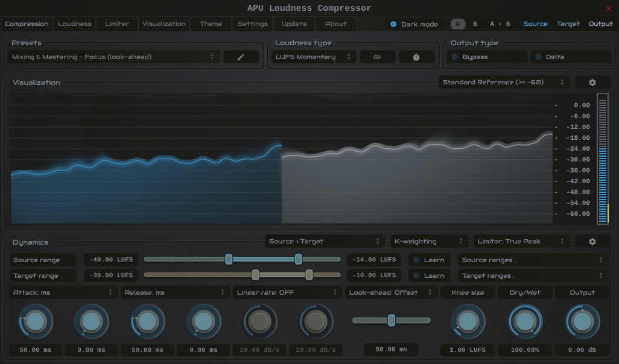Image resolution: width=619 pixels, height=364 pixels.
Task: Click the Target range upper slider handle
Action: pos(309,275)
